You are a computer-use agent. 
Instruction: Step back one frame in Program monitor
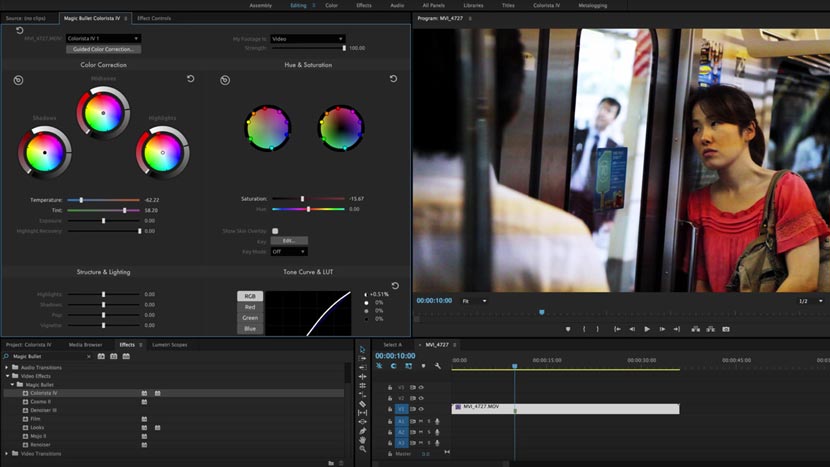point(632,329)
